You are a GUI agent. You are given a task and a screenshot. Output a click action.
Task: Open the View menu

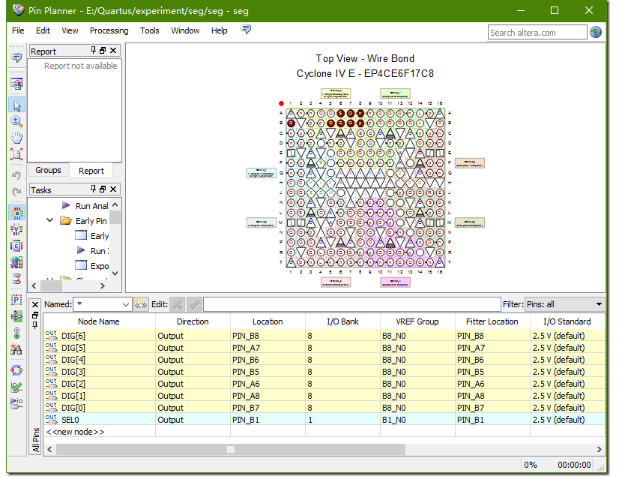click(70, 31)
